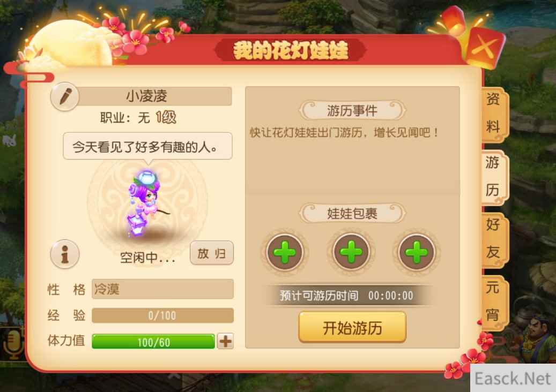Viewport: 556px width, 392px height.
Task: Click the 放归 release button
Action: point(212,253)
